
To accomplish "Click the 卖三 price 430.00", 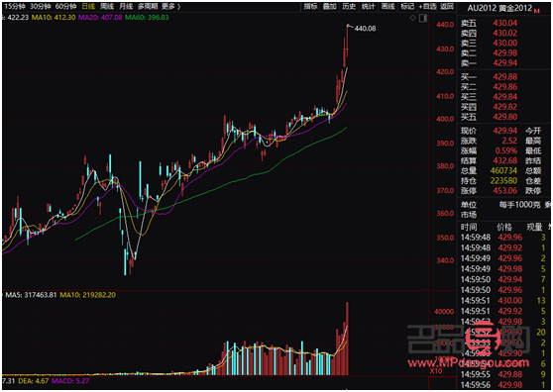I will pos(505,43).
